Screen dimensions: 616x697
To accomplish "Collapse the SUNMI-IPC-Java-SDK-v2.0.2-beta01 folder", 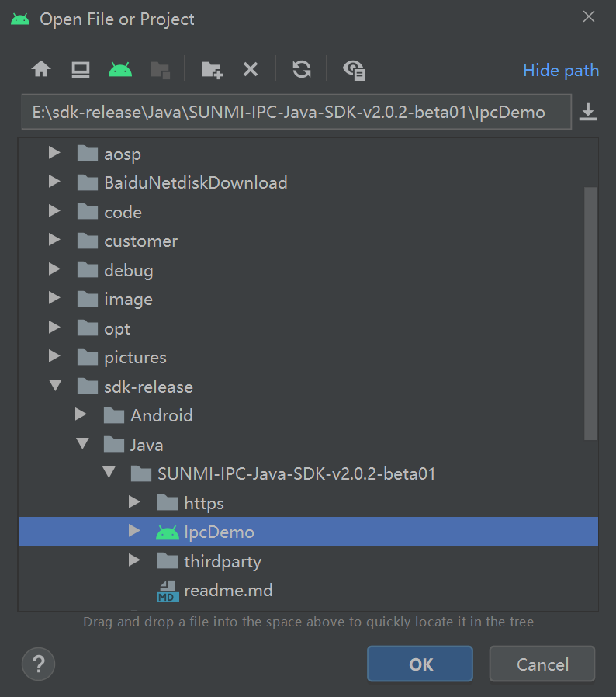I will [x=109, y=473].
